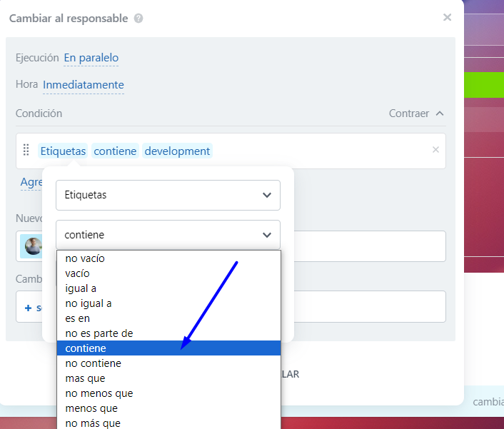The image size is (504, 429).
Task: Remove the Etiquetas condition with X
Action: (435, 150)
